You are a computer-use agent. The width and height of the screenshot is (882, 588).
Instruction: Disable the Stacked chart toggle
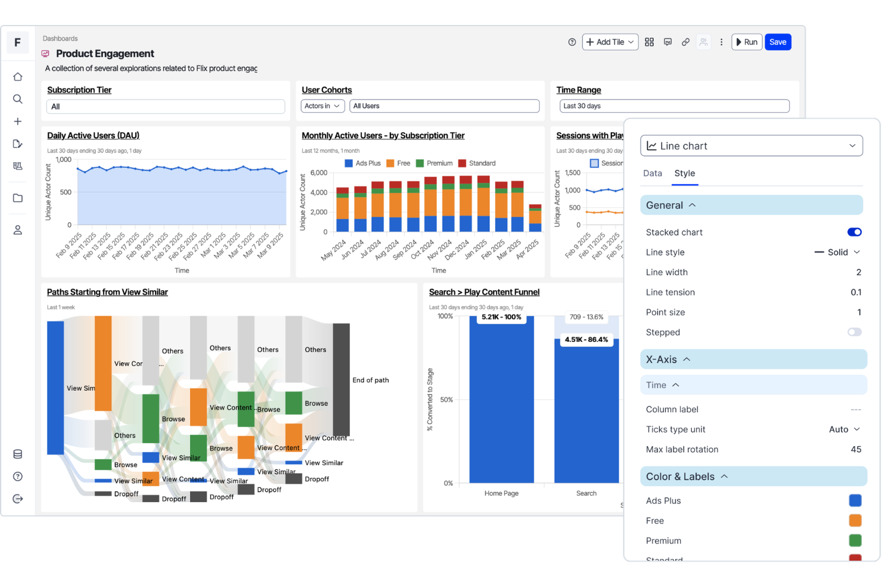tap(855, 232)
